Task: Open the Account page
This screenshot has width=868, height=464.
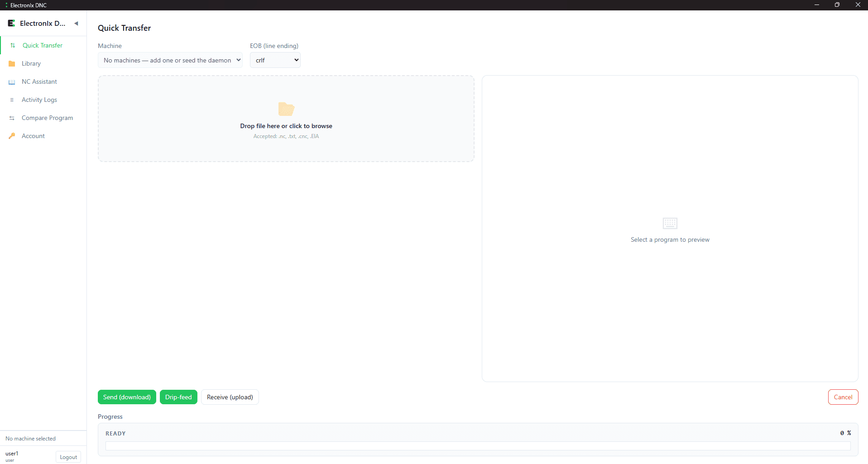Action: coord(43,136)
